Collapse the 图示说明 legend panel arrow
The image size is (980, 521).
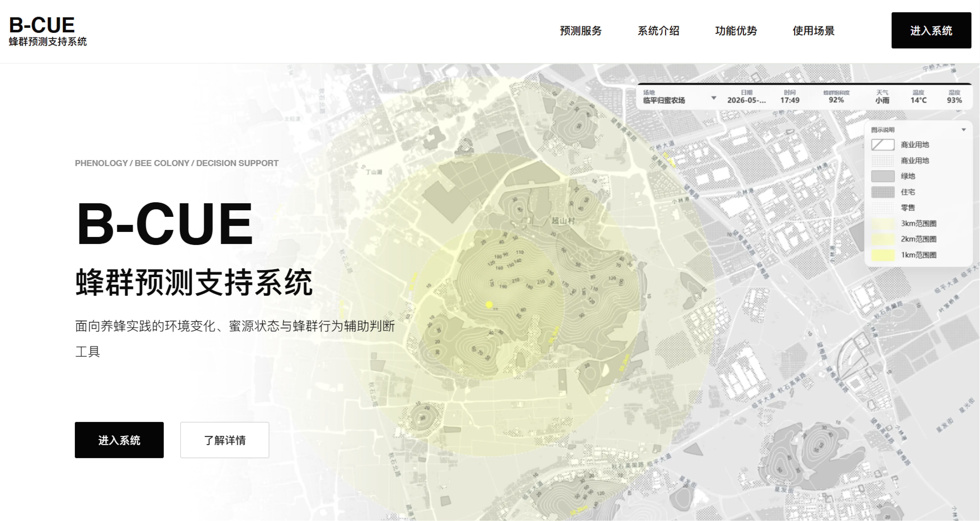(964, 130)
